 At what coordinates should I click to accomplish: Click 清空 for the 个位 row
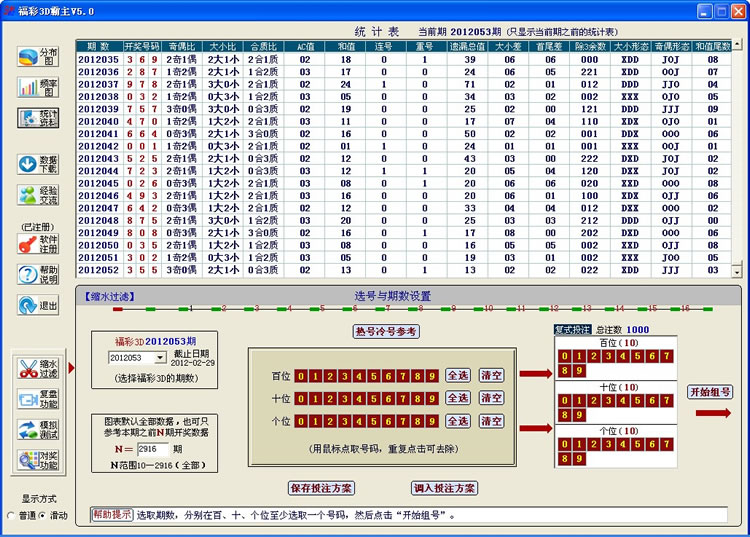pyautogui.click(x=491, y=422)
